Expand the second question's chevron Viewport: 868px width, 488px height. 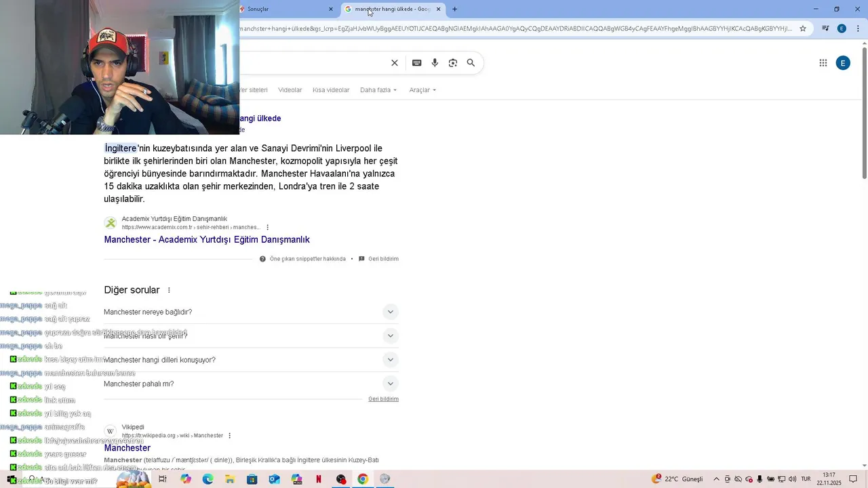coord(390,335)
